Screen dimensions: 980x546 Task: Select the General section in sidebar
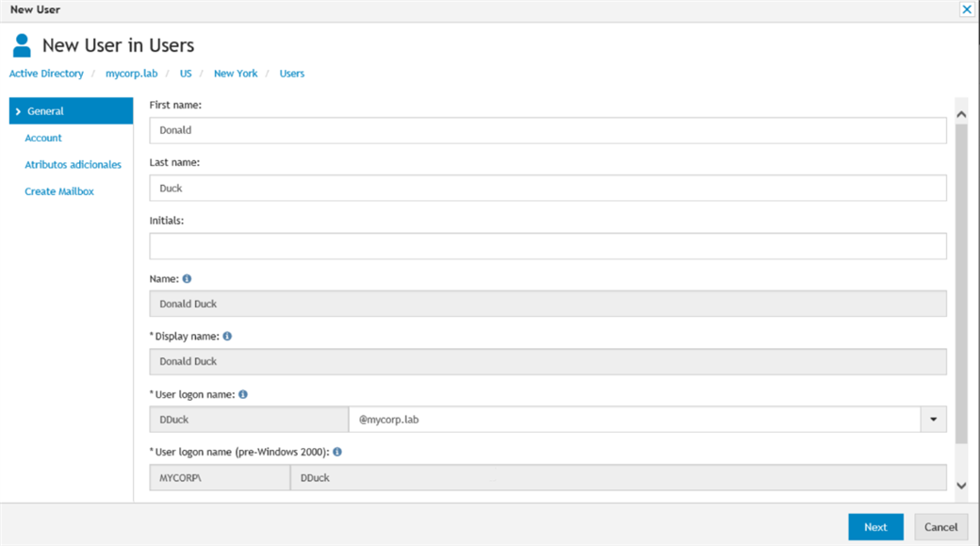click(x=72, y=111)
